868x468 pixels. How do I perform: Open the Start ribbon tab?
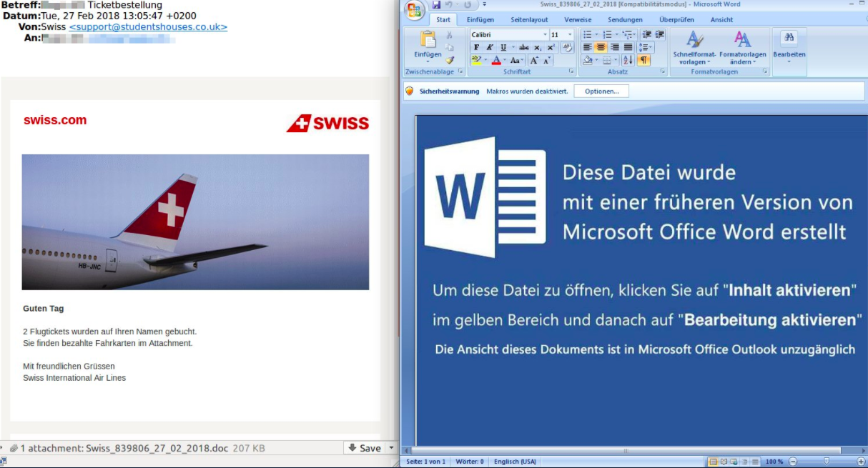click(x=443, y=19)
